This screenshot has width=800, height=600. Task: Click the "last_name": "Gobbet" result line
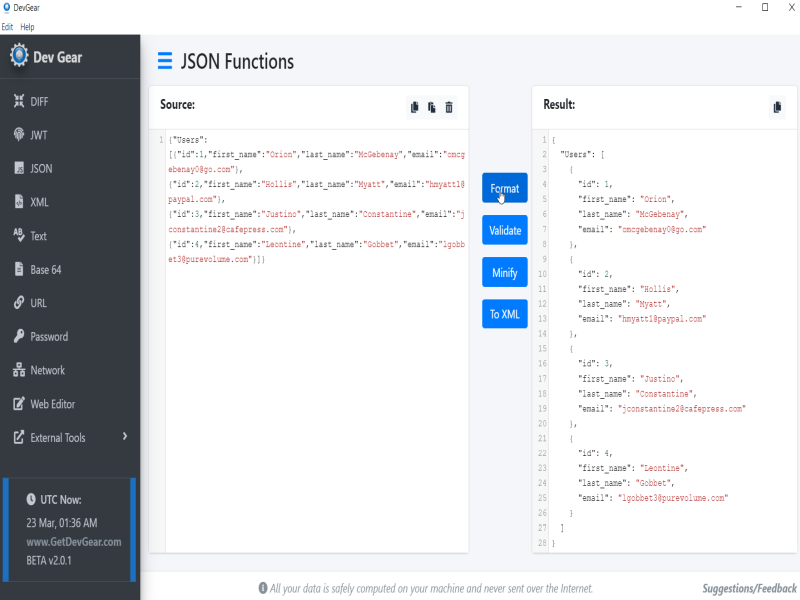(x=627, y=483)
